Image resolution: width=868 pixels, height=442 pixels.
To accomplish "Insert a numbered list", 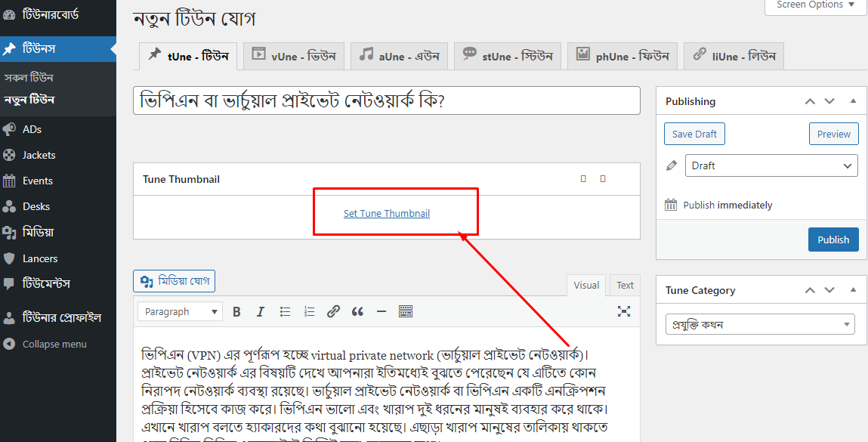I will 309,311.
